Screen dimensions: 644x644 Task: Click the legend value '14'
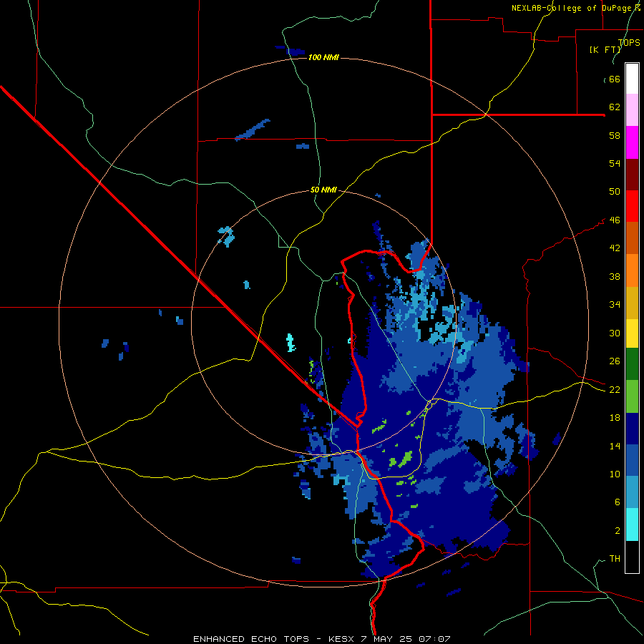(615, 446)
